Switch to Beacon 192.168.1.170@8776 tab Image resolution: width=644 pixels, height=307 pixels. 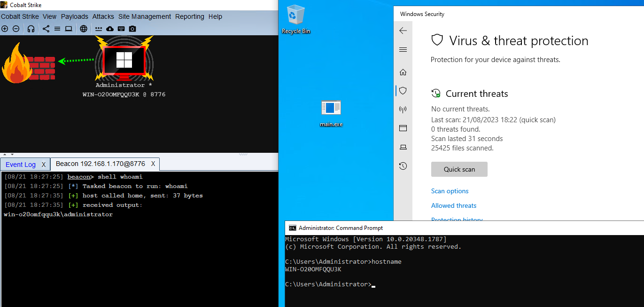click(x=101, y=164)
